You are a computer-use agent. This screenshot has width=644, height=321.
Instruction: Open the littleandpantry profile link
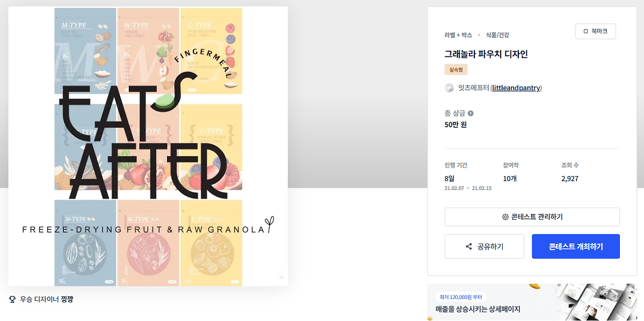coord(516,88)
